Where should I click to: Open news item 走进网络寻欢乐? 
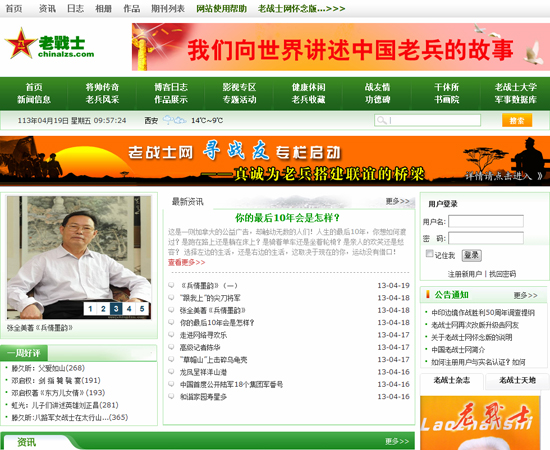(203, 335)
